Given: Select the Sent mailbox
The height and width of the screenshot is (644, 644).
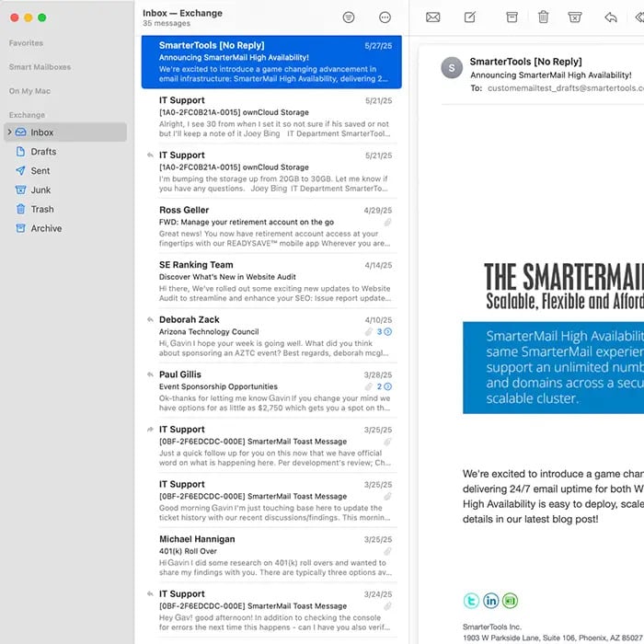Looking at the screenshot, I should 40,171.
